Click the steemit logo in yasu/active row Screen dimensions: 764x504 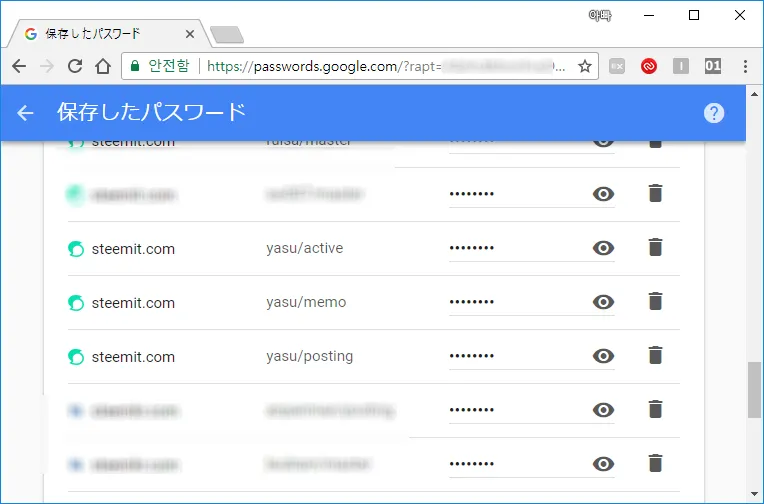(x=76, y=249)
